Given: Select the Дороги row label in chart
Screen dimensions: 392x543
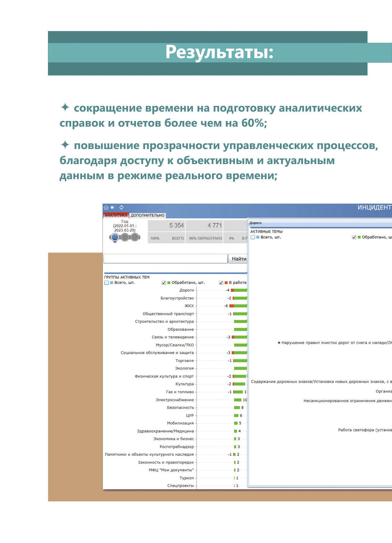Looking at the screenshot, I should (x=187, y=290).
